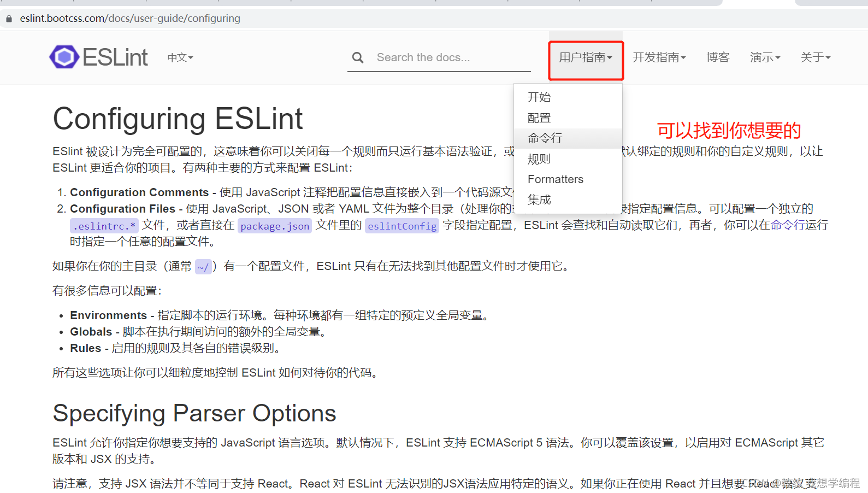Viewport: 868px width, 493px height.
Task: Click the padlock icon in address bar
Action: point(9,19)
